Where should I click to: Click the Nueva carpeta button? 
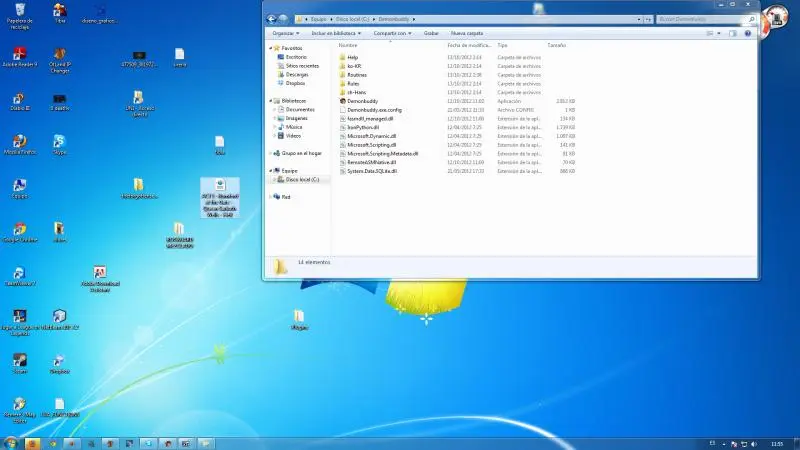(x=466, y=32)
